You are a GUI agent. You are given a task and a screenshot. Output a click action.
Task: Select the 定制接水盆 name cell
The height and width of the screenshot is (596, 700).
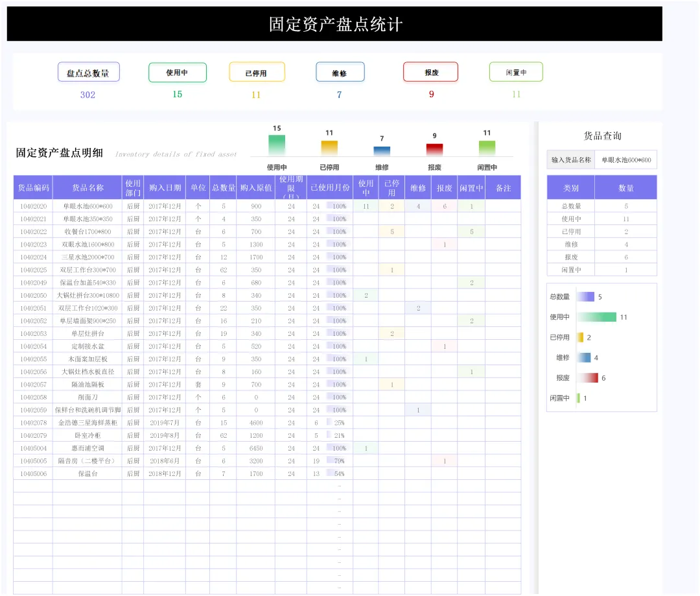(x=87, y=346)
